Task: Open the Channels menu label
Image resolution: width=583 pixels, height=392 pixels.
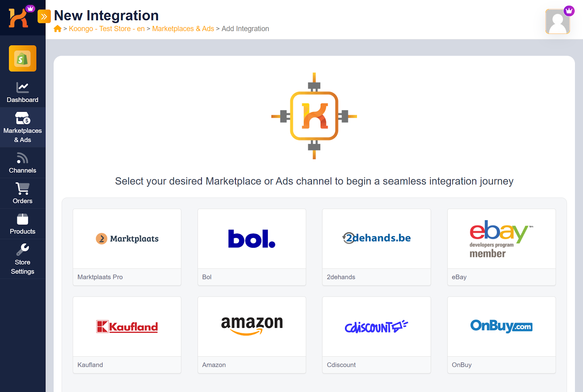Action: [23, 170]
